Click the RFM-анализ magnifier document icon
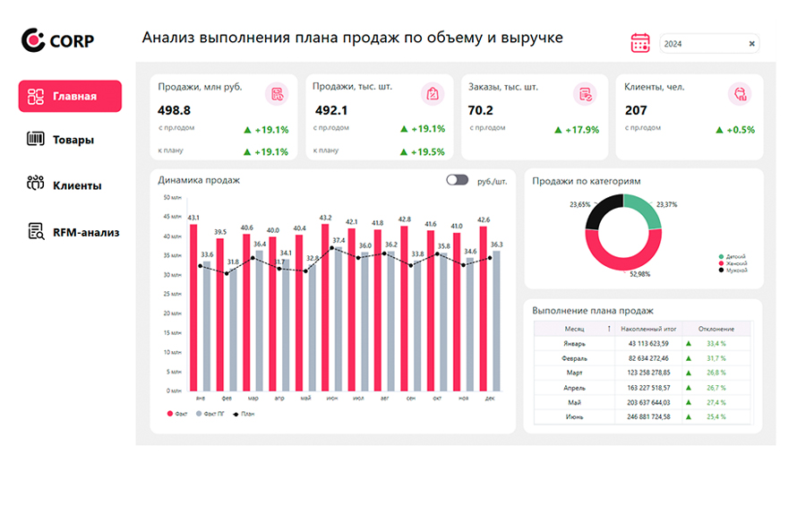Viewport: 797px width, 532px height. [x=36, y=232]
